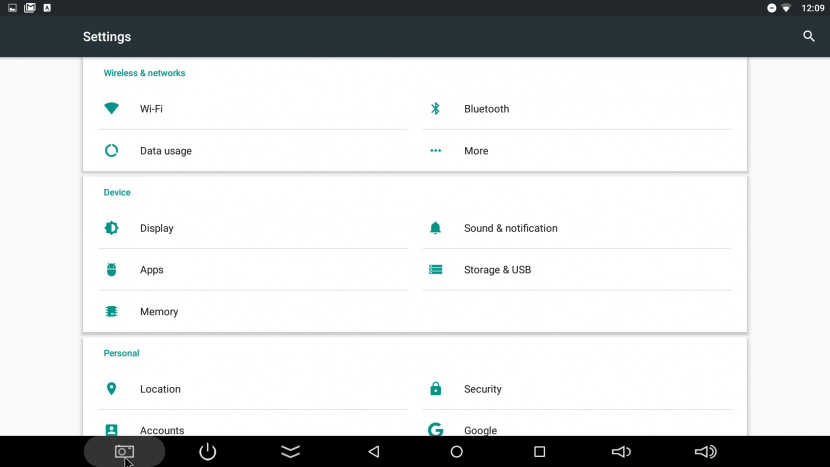Show recent apps with the square button
This screenshot has height=467, width=830.
coord(539,452)
